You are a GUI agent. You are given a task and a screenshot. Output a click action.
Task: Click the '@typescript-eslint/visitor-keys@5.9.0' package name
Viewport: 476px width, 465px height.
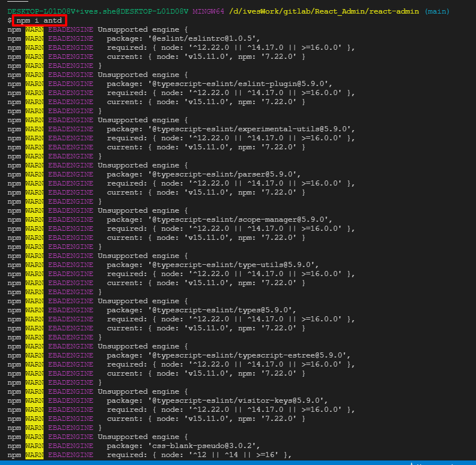pyautogui.click(x=236, y=401)
